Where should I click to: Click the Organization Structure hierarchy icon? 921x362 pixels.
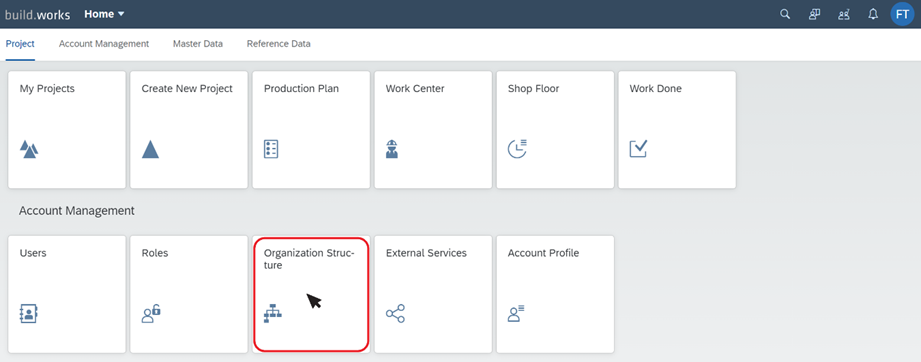(273, 314)
